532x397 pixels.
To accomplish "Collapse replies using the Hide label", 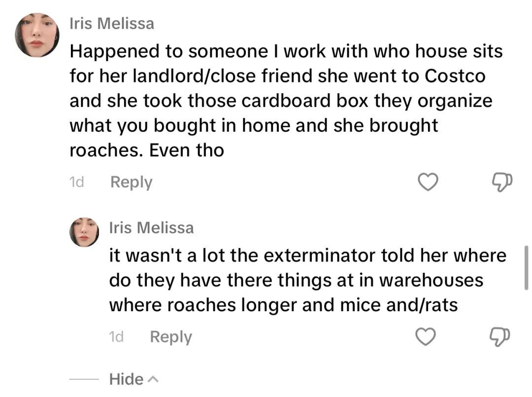I will pyautogui.click(x=126, y=379).
